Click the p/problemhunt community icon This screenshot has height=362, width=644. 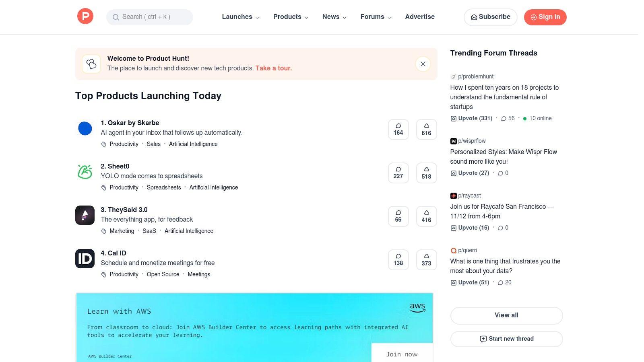click(x=454, y=77)
